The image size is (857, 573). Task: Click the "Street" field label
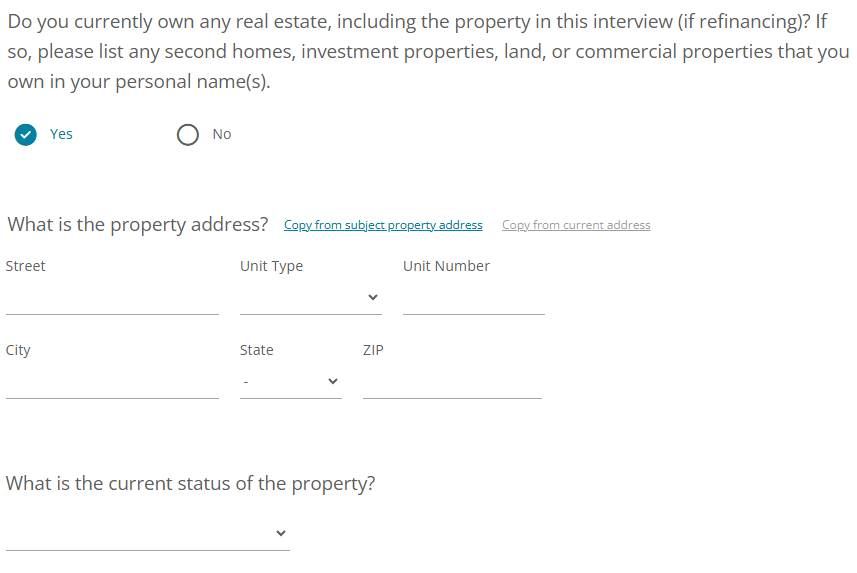coord(26,266)
